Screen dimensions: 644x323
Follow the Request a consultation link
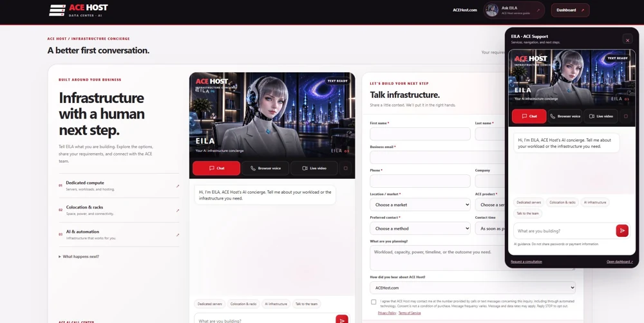click(x=526, y=262)
